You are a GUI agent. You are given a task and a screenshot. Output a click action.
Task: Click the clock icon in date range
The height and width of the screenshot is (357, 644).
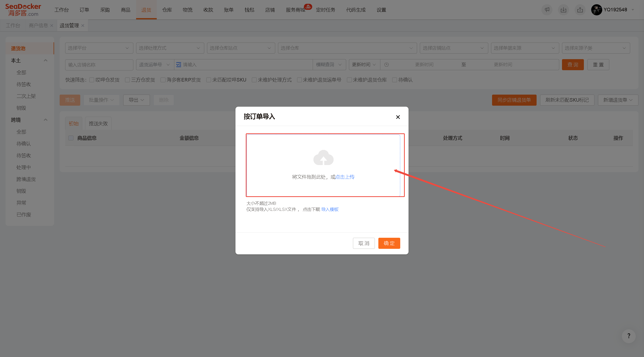pyautogui.click(x=387, y=65)
